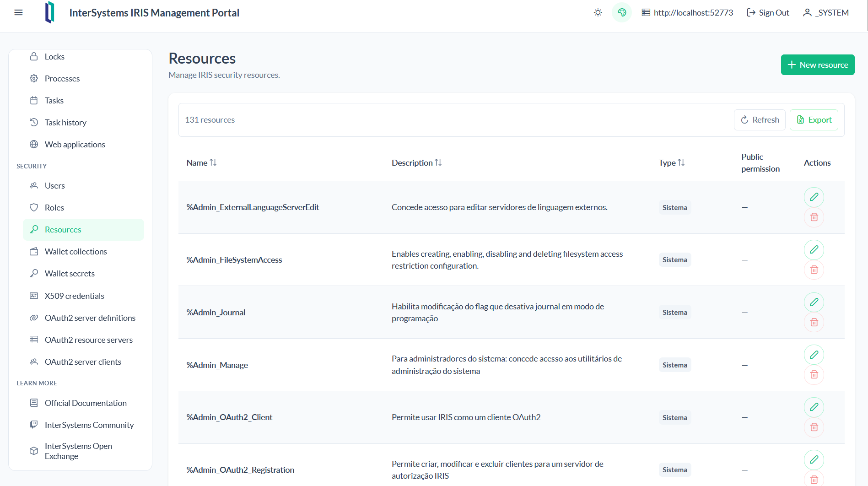Click the %Admin_OAuth2_Client name cell
Viewport: 868px width, 486px height.
click(229, 417)
